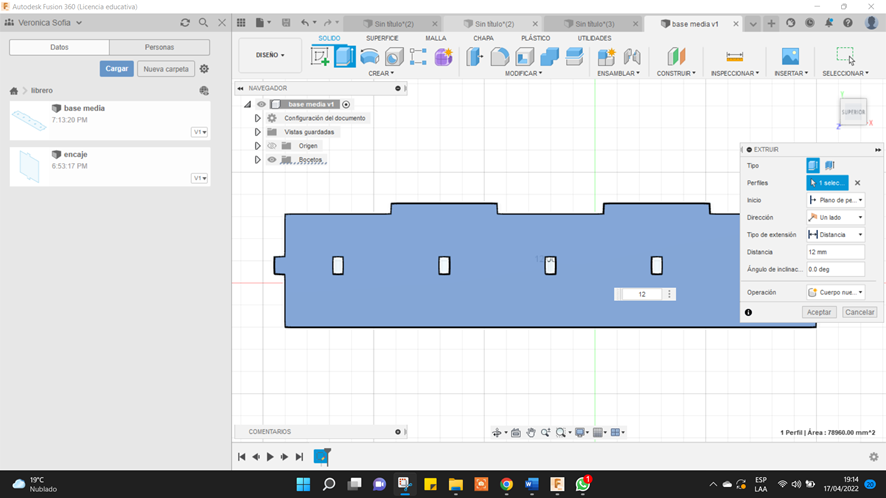Image resolution: width=886 pixels, height=498 pixels.
Task: Select the Offset Plane construct icon
Action: pos(676,57)
